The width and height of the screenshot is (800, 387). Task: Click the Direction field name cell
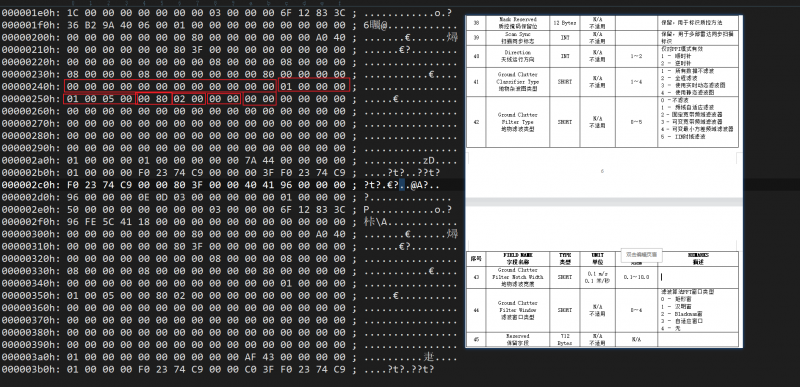pos(517,56)
